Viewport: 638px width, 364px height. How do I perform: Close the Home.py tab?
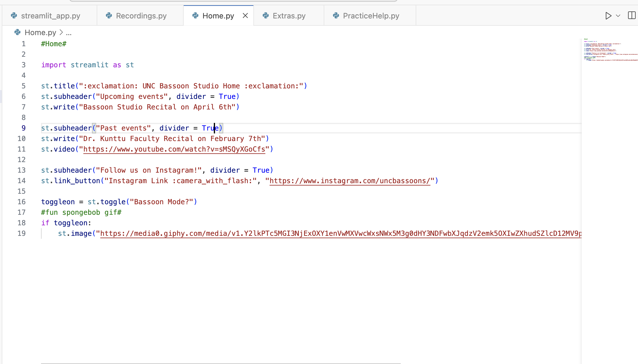245,16
